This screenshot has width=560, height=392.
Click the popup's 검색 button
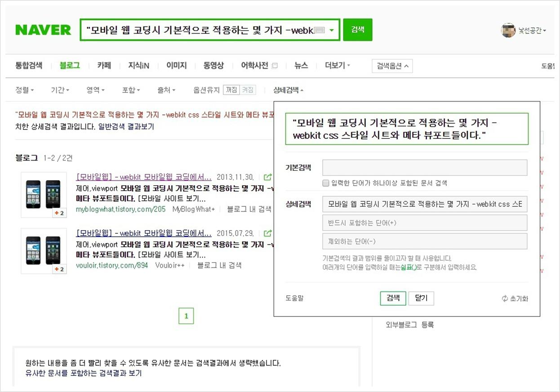coord(393,298)
